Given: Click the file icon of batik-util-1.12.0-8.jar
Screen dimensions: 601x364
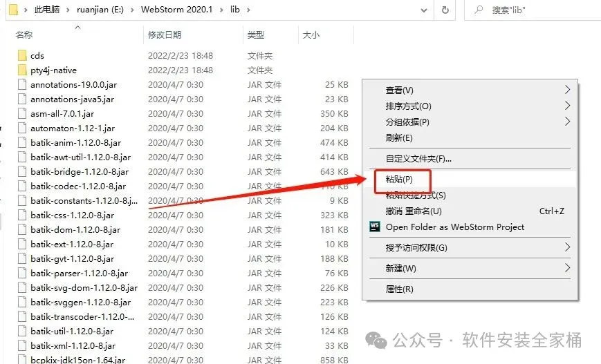Looking at the screenshot, I should (x=22, y=331).
